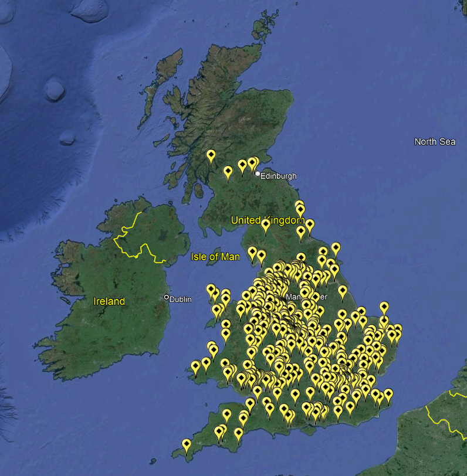
Task: Click the 'Dublin' city label
Action: click(181, 300)
